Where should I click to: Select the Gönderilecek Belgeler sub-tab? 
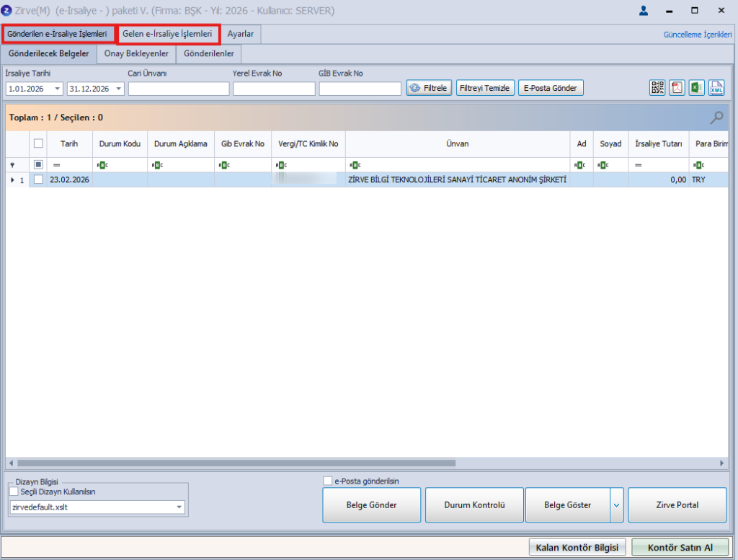tap(48, 53)
